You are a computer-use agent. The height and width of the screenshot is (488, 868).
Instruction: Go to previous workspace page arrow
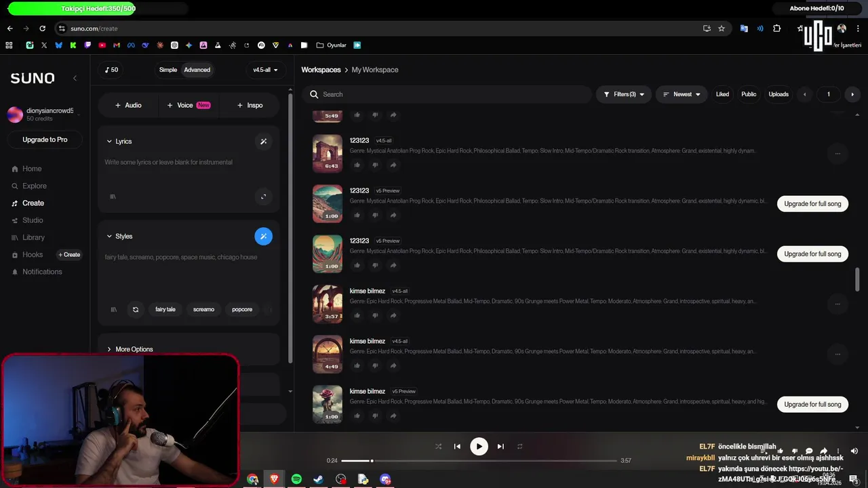(x=805, y=94)
